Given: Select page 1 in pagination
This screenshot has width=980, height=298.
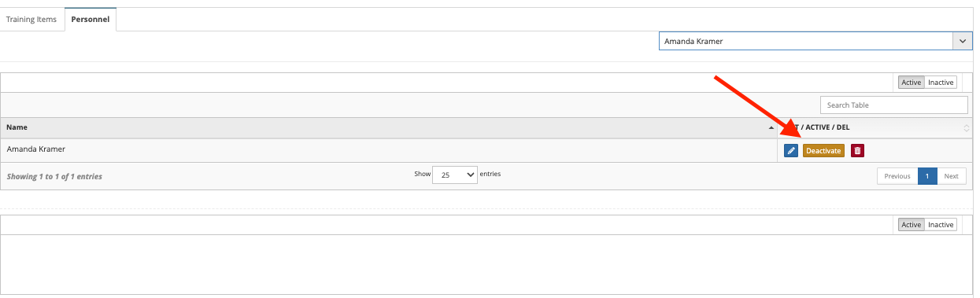Looking at the screenshot, I should [x=927, y=176].
